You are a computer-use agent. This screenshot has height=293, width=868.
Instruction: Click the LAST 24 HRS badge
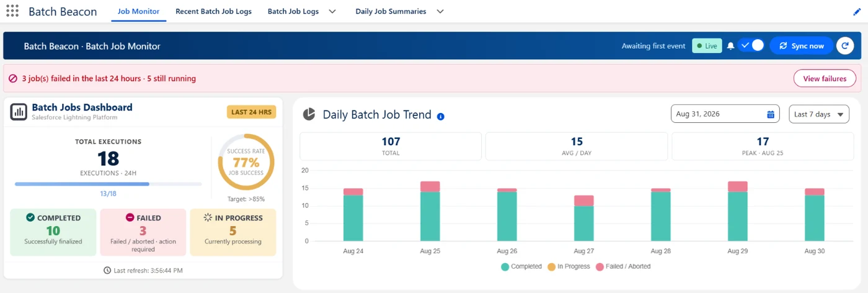tap(251, 112)
